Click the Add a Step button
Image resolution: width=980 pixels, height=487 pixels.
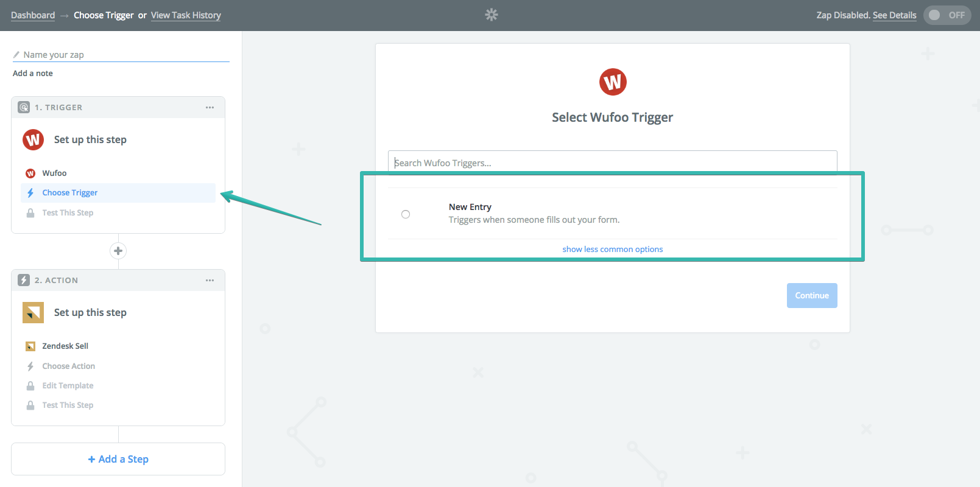coord(118,459)
